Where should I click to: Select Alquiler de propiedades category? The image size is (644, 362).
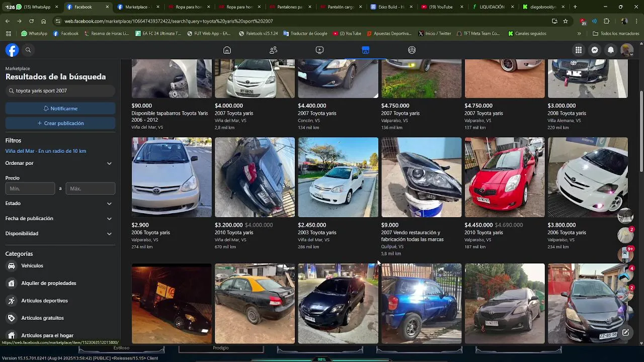(60, 283)
